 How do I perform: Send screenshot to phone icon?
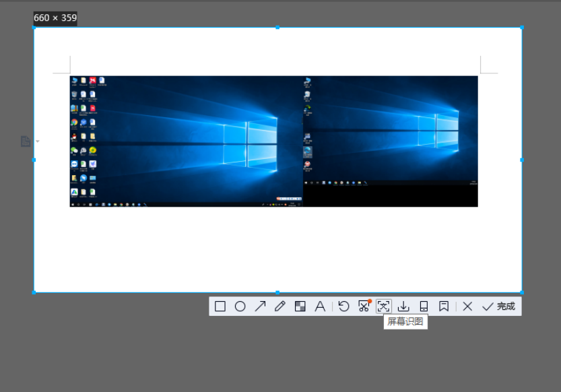click(424, 306)
